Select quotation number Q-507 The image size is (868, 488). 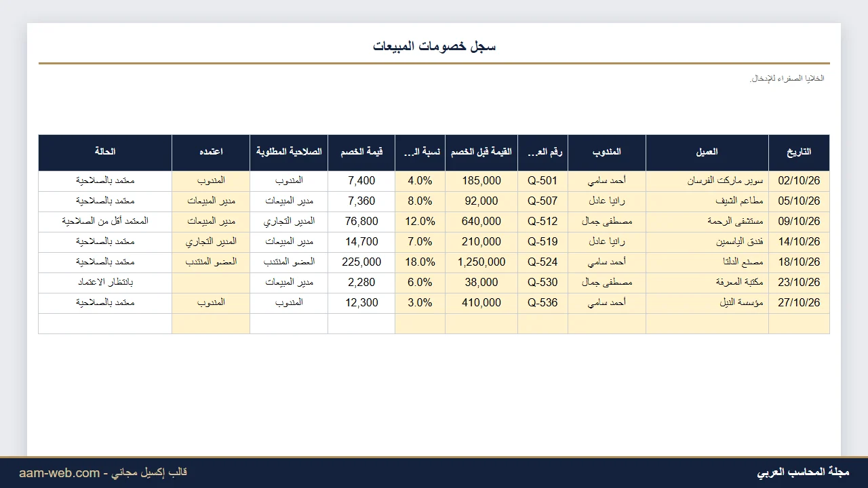click(x=542, y=201)
